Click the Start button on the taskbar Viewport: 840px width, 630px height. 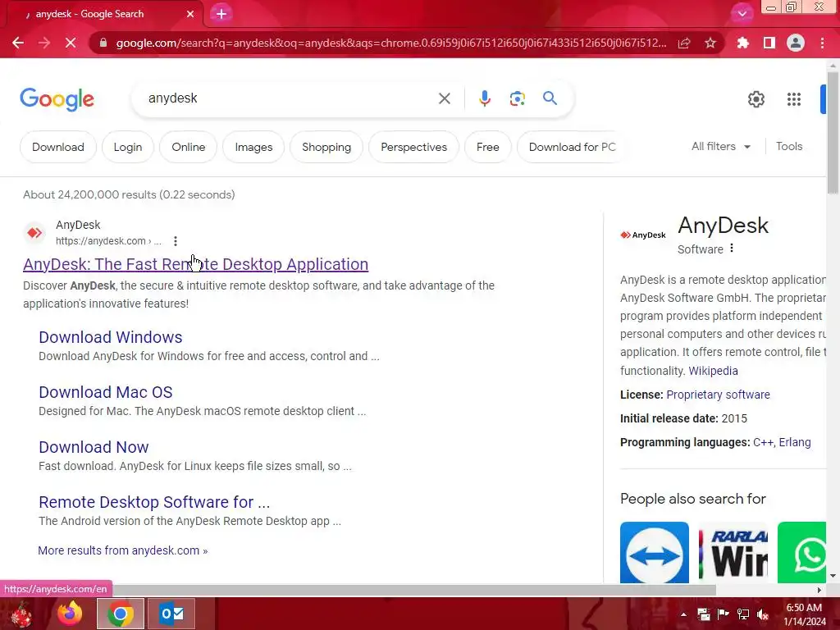21,614
